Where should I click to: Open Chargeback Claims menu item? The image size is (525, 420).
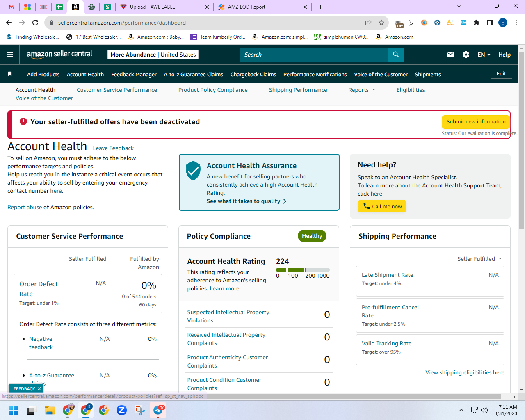tap(253, 74)
